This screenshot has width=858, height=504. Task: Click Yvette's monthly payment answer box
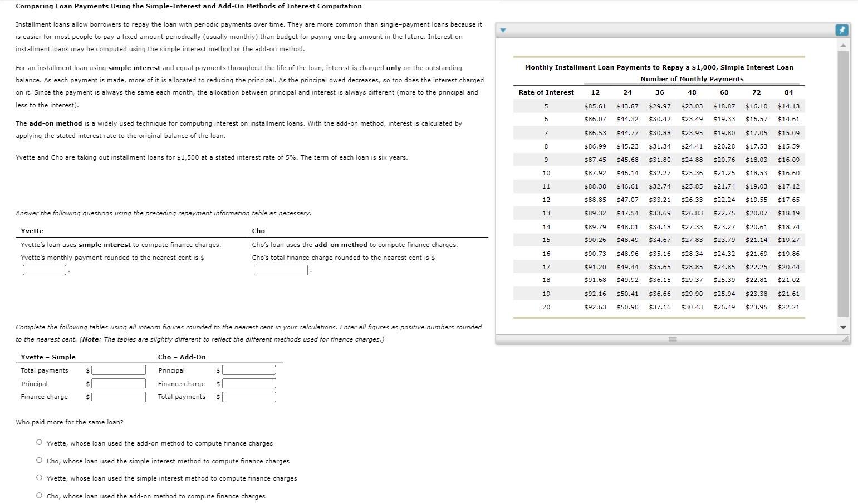(44, 270)
